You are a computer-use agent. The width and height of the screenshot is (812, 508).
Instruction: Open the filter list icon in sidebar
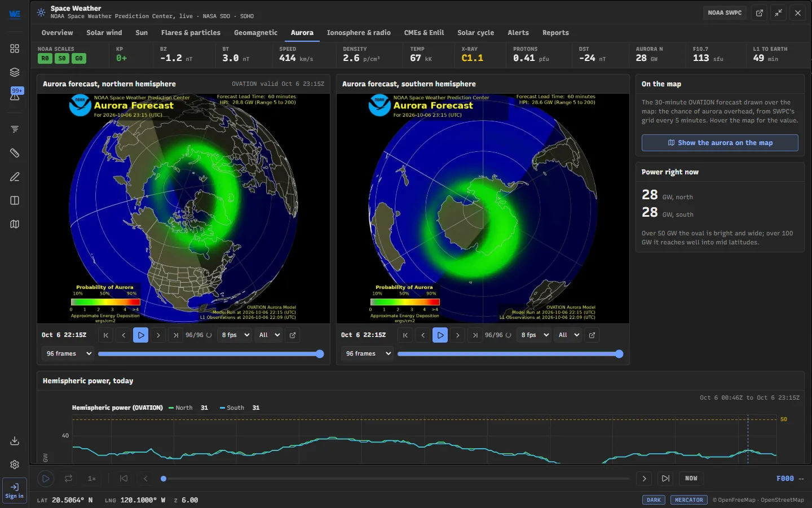(15, 129)
